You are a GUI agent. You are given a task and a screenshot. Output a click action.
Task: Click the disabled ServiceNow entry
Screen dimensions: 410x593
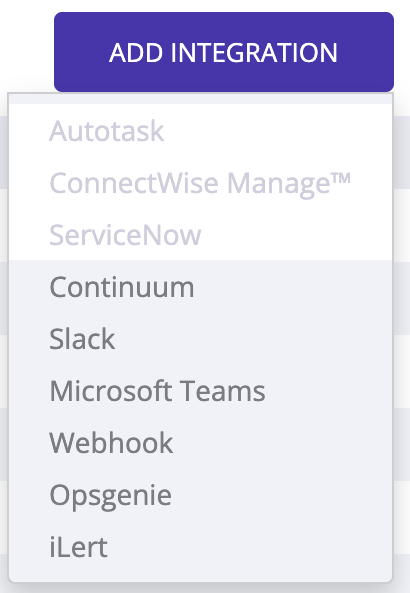[x=200, y=235]
